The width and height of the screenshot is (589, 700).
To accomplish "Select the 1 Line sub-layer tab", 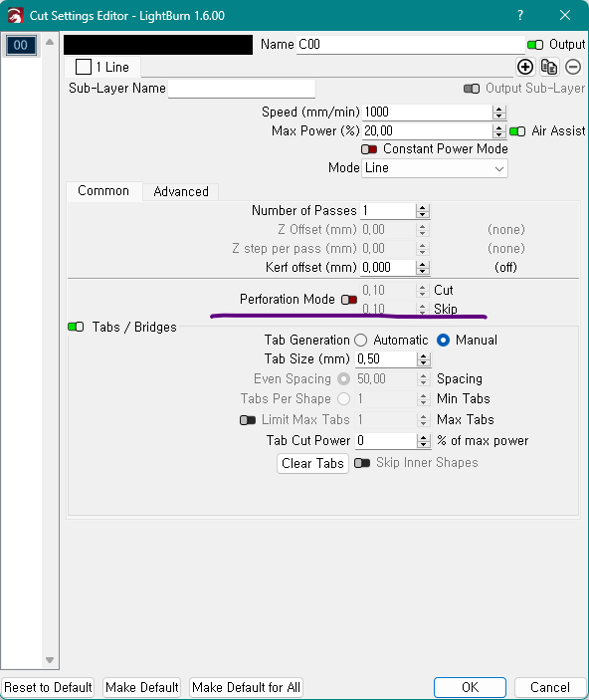I will (x=102, y=67).
